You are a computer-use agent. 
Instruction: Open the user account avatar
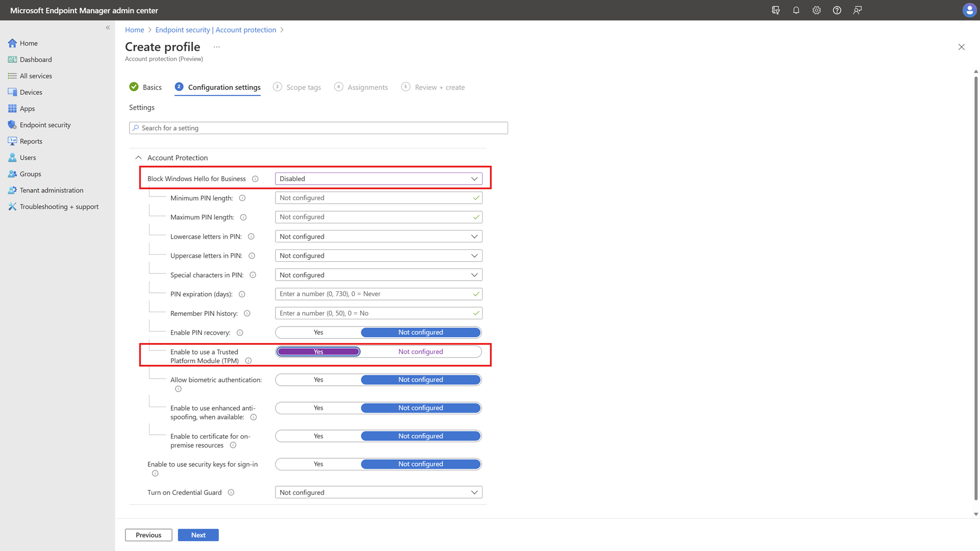coord(969,10)
